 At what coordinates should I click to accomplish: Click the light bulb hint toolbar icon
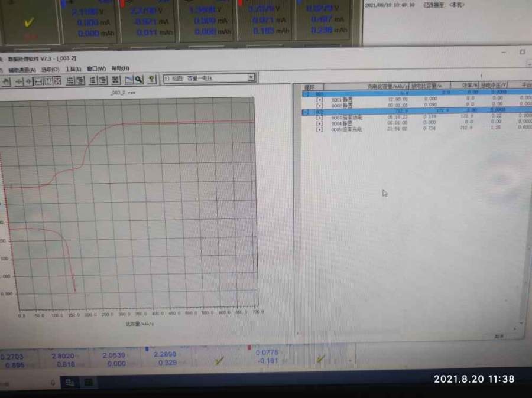(152, 79)
